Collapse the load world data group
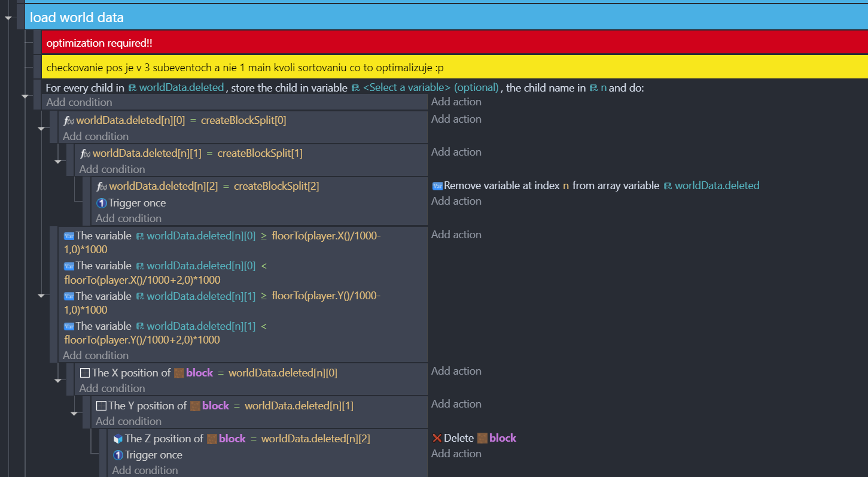The width and height of the screenshot is (868, 477). coord(8,18)
